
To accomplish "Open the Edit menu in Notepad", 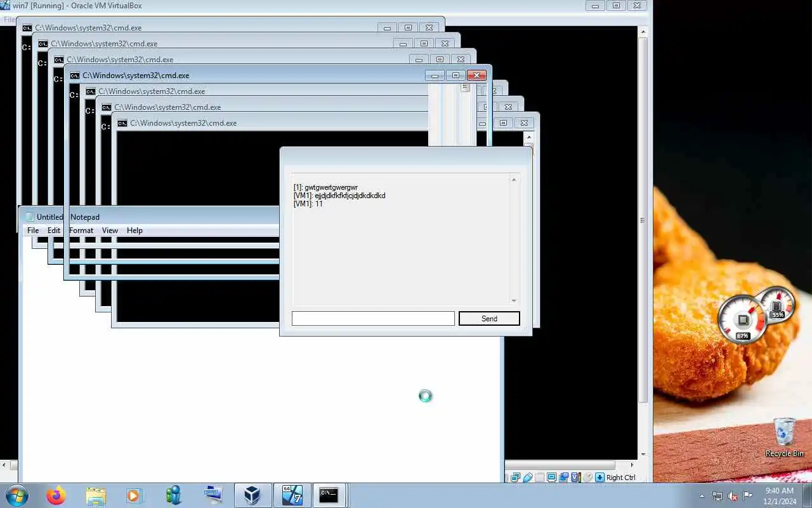I will coord(54,231).
